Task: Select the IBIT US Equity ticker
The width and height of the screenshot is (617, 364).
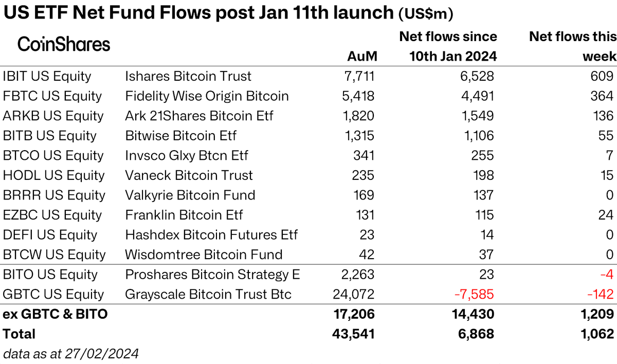Action: pos(47,77)
